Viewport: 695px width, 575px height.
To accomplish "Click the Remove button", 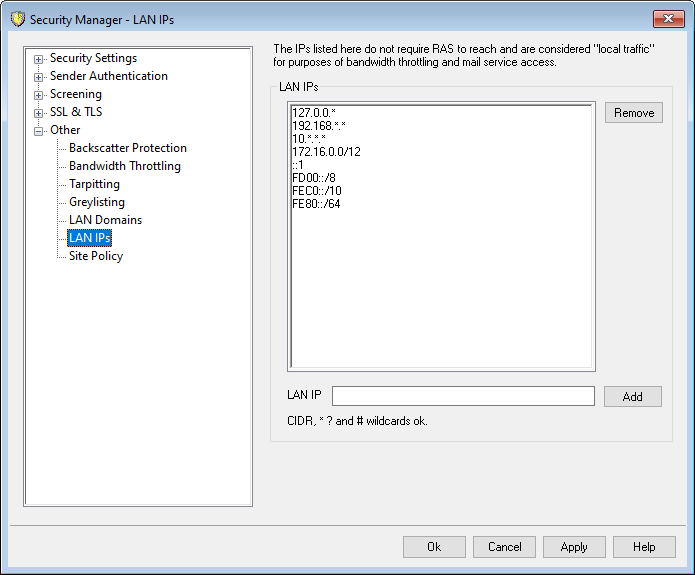I will point(633,113).
